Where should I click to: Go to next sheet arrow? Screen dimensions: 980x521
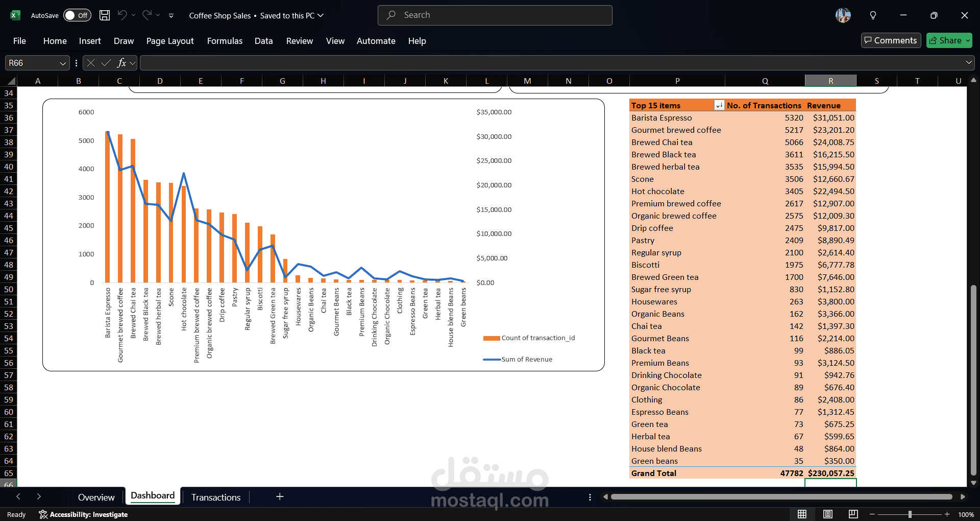click(39, 496)
